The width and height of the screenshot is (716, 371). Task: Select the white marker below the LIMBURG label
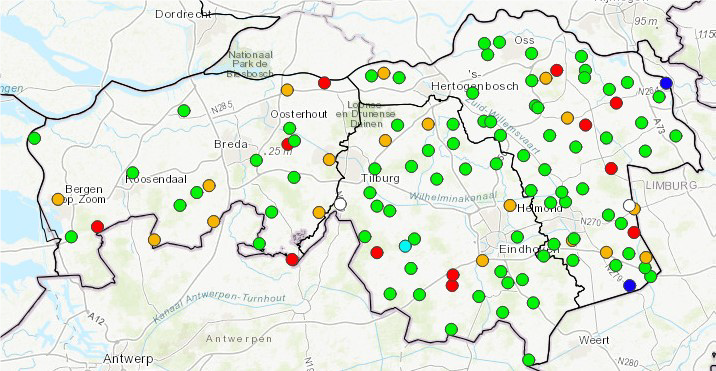pyautogui.click(x=629, y=206)
